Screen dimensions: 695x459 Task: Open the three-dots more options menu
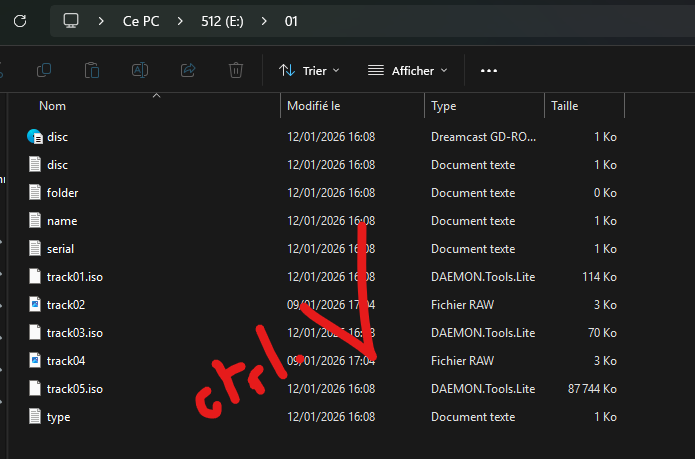pyautogui.click(x=489, y=71)
